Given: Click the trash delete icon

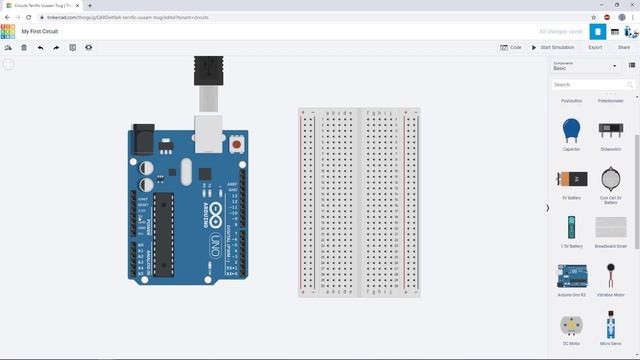Looking at the screenshot, I should coord(24,48).
